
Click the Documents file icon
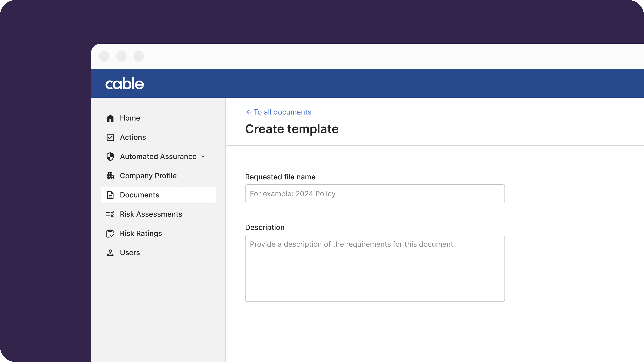click(x=110, y=195)
